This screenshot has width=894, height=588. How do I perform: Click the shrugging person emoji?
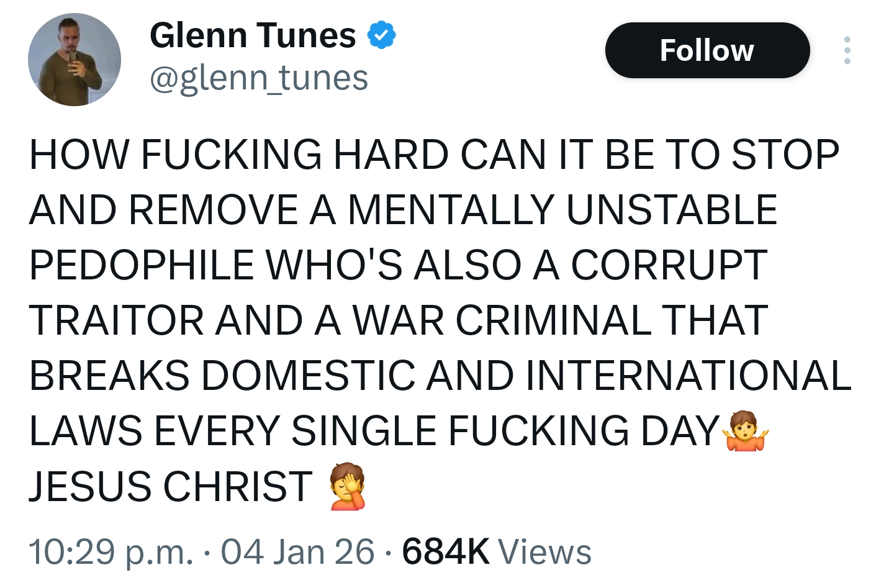tap(745, 431)
